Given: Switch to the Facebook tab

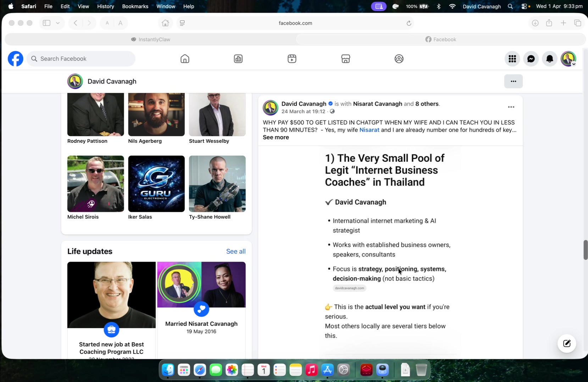Looking at the screenshot, I should (x=440, y=39).
